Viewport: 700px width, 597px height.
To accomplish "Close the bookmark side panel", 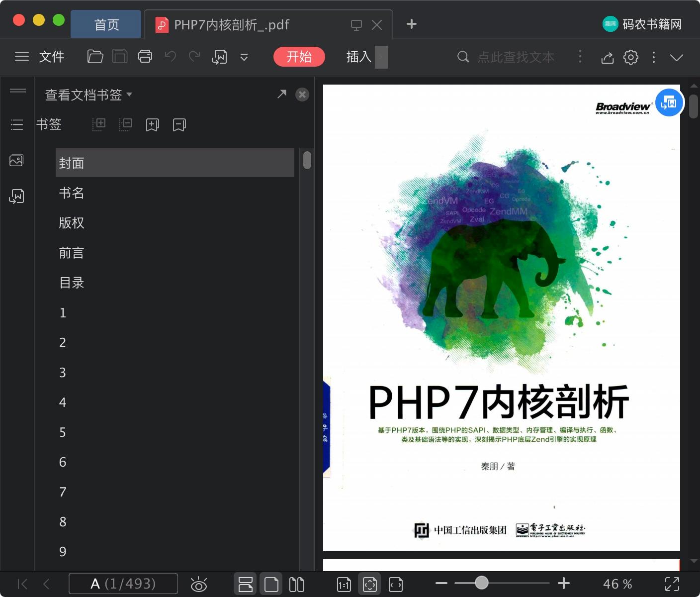I will click(302, 95).
